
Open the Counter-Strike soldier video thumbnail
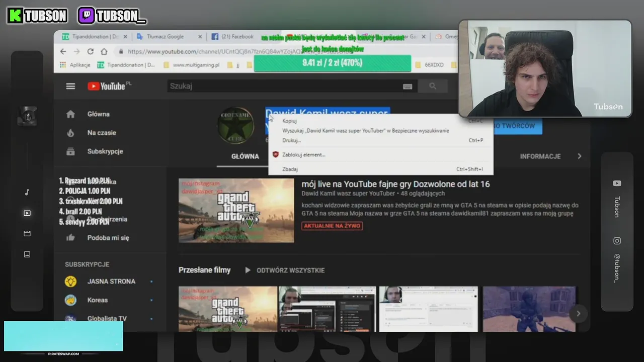pos(529,309)
